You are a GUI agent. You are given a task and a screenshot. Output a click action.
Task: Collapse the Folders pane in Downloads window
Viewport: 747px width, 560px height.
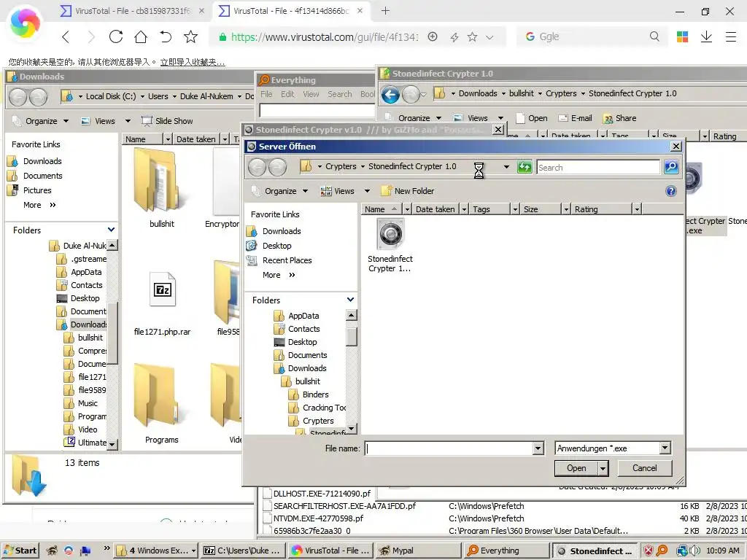[x=111, y=230]
